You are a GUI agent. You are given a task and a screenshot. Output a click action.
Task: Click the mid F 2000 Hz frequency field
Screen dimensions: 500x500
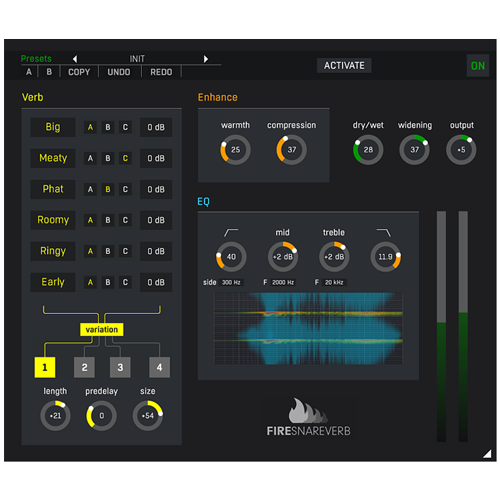[x=283, y=282]
